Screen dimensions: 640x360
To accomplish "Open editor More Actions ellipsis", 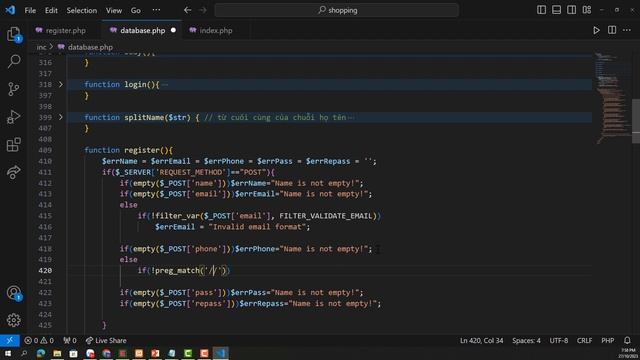I will coord(627,30).
